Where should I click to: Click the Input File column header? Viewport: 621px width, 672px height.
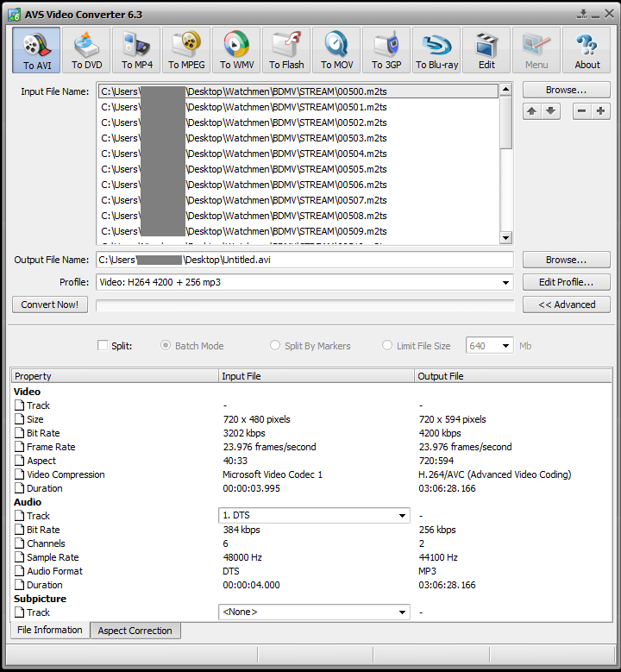[317, 376]
